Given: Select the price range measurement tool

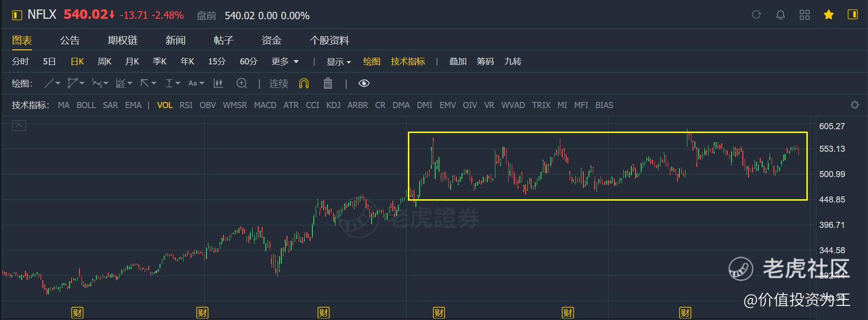Looking at the screenshot, I should (x=172, y=84).
